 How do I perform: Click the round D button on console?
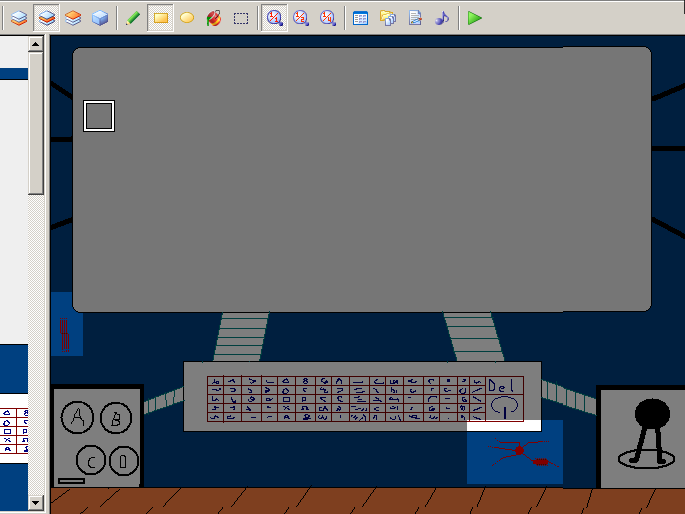(124, 461)
